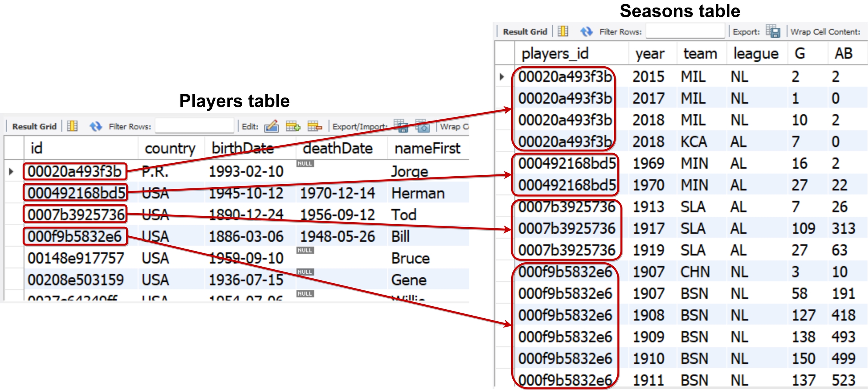The image size is (868, 391).
Task: Click the league column header
Action: 755,54
